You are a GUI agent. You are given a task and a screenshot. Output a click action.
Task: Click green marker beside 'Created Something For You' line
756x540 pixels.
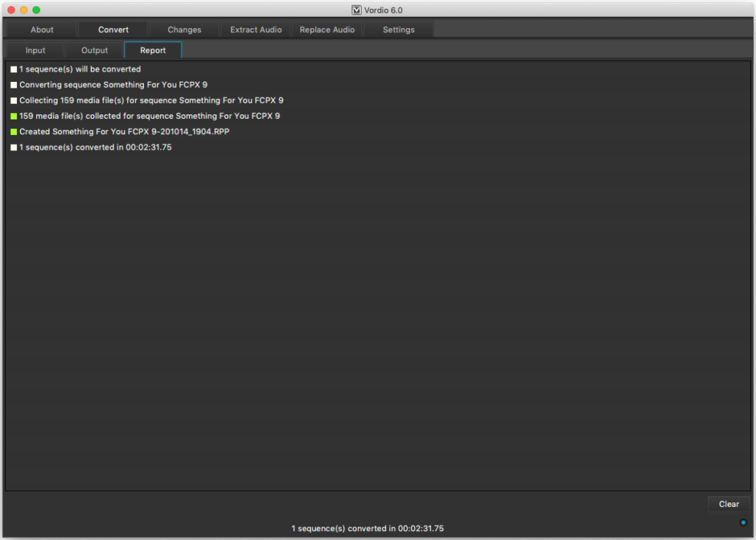point(13,131)
